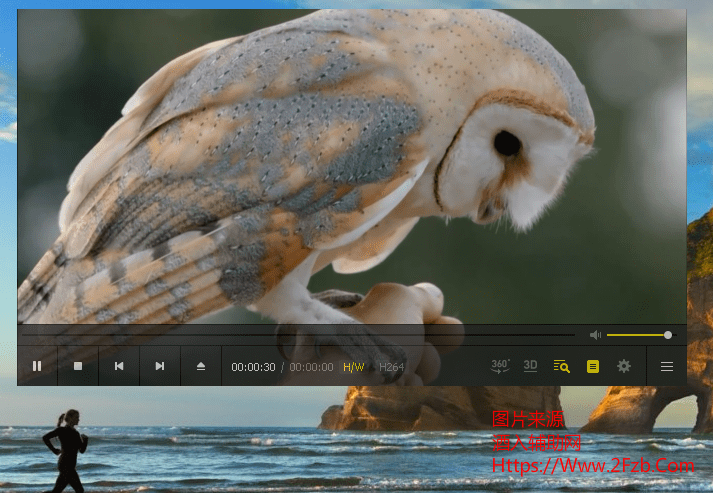Open the hamburger main menu

click(667, 367)
